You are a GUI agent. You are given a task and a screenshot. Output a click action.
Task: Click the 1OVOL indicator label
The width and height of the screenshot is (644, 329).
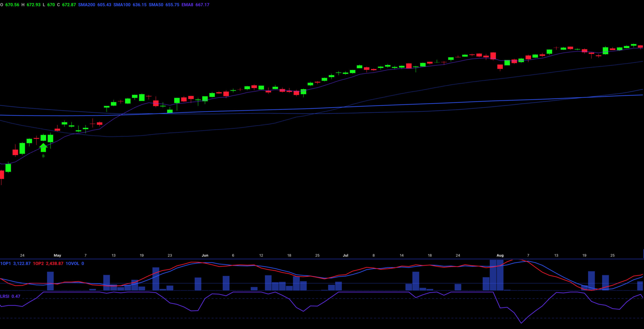pyautogui.click(x=72, y=263)
